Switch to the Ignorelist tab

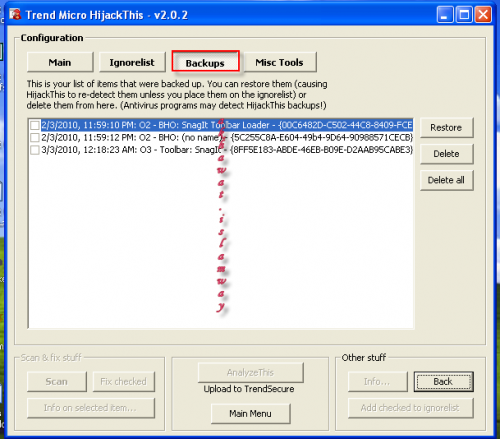[132, 62]
